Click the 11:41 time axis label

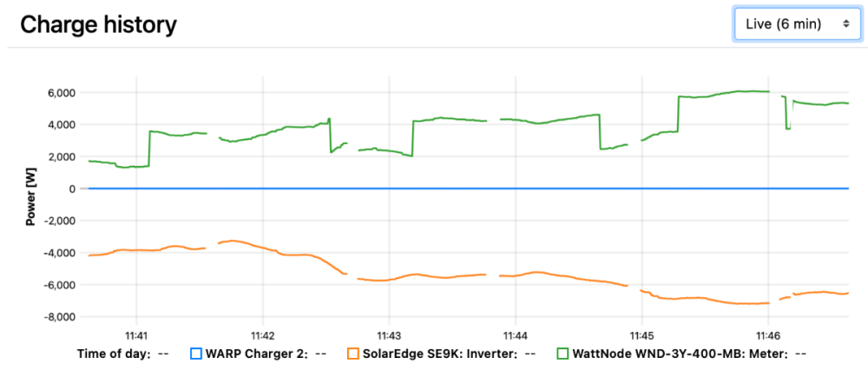pos(135,335)
